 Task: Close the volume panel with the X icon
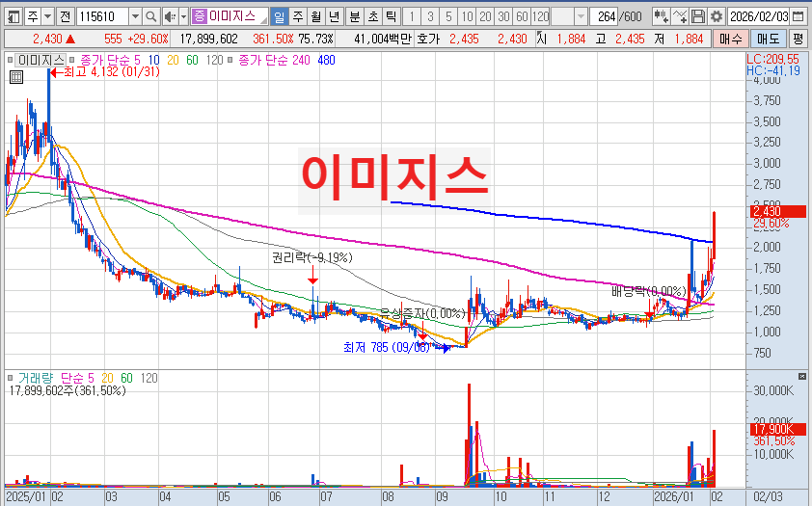(801, 376)
